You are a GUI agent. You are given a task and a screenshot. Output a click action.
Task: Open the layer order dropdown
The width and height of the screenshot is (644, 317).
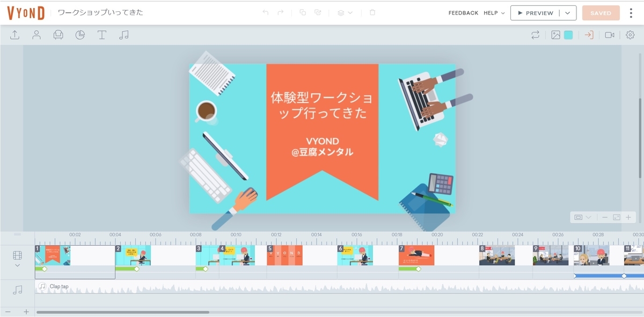click(x=345, y=12)
